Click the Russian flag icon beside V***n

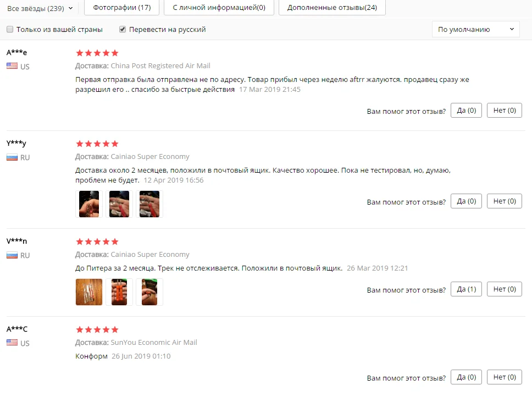point(12,255)
